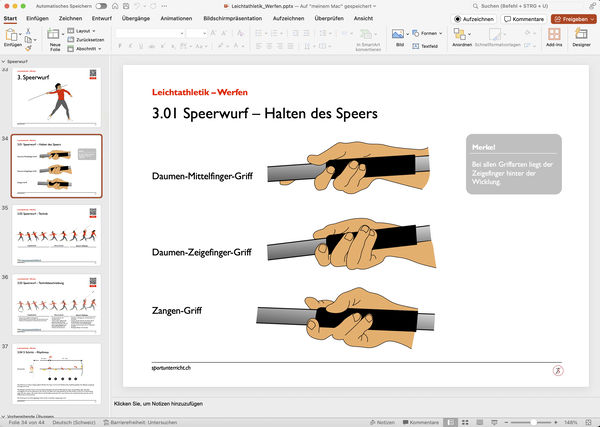Click the Neue Folie icon
Image resolution: width=600 pixels, height=427 pixels.
(x=53, y=34)
